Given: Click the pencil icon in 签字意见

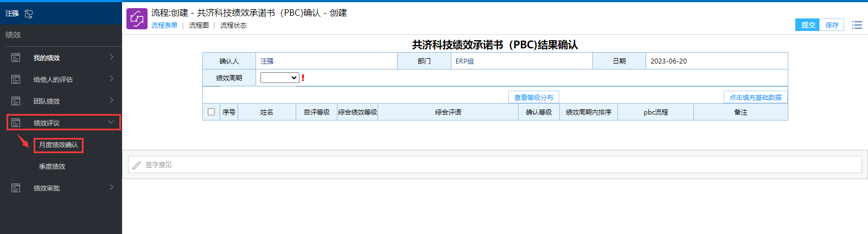Looking at the screenshot, I should point(137,165).
